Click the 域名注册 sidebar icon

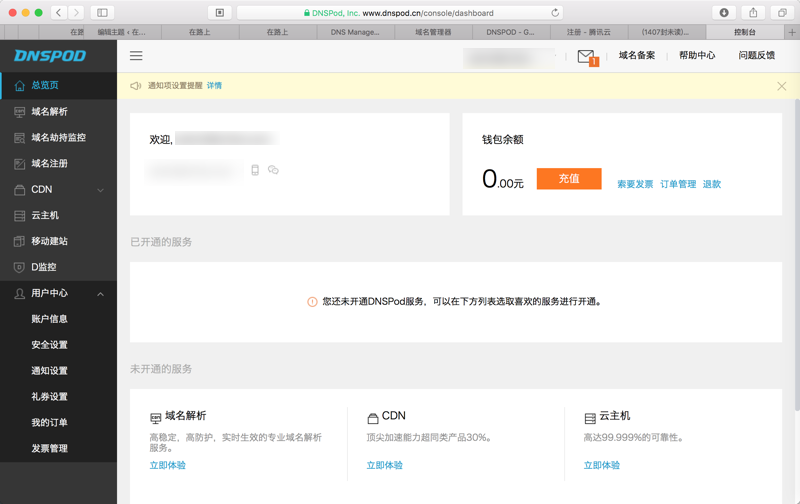click(19, 164)
